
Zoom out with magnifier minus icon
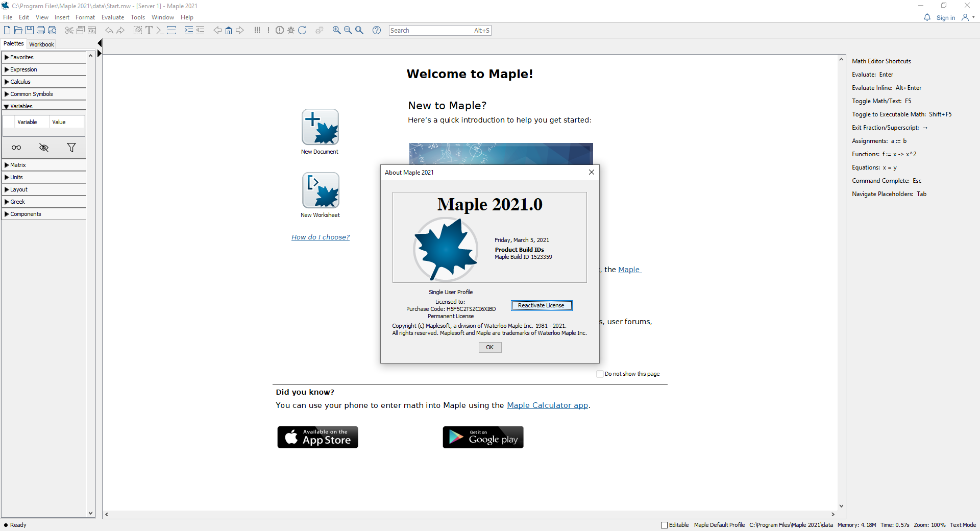pos(348,30)
